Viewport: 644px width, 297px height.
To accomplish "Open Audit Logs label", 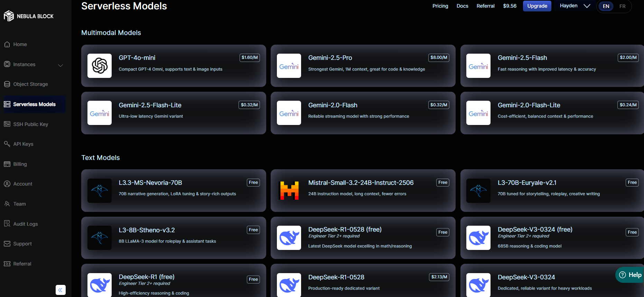I will pyautogui.click(x=26, y=224).
